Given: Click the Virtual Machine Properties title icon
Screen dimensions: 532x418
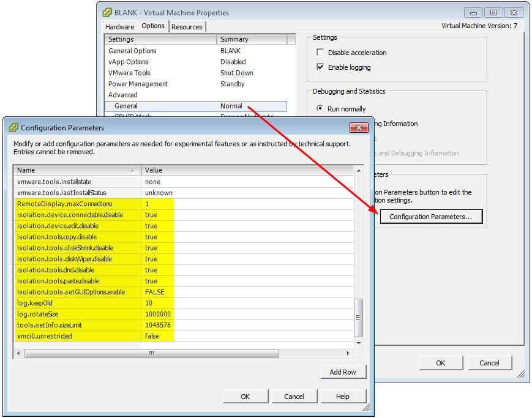Looking at the screenshot, I should pyautogui.click(x=107, y=13).
